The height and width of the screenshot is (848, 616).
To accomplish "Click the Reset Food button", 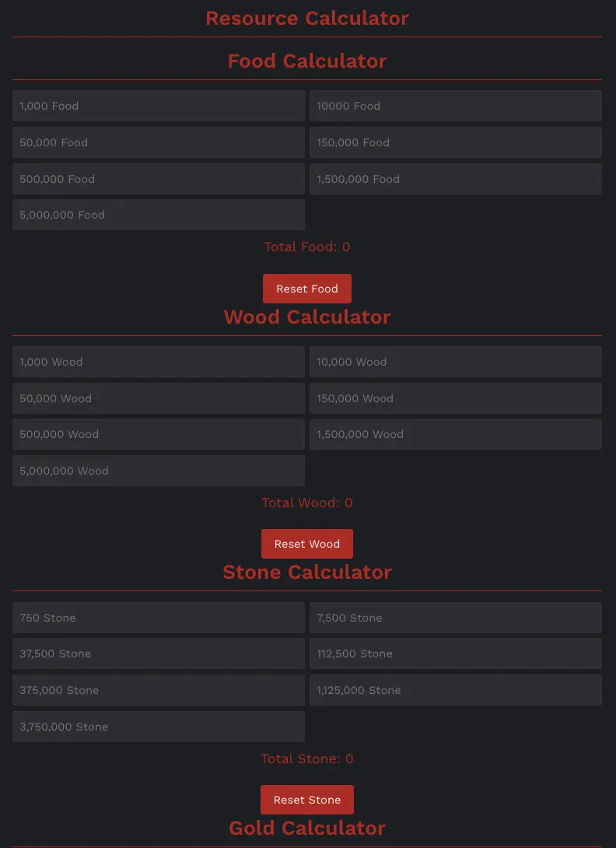I will pos(306,289).
